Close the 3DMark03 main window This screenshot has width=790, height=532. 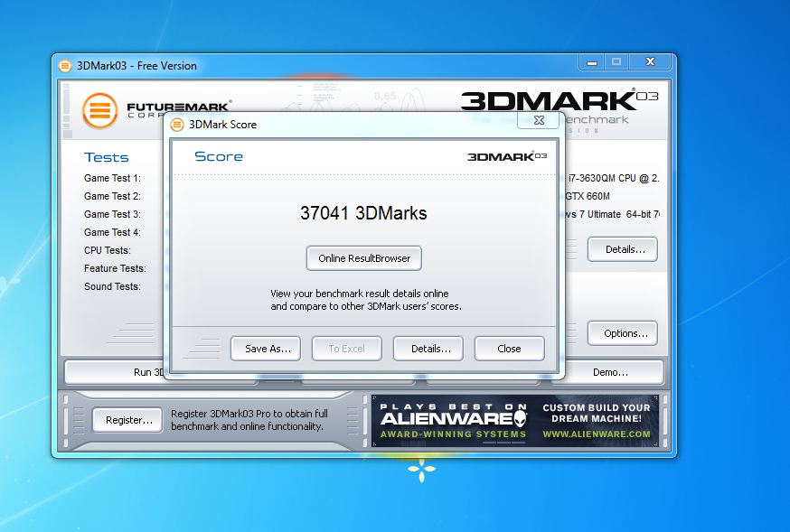650,62
